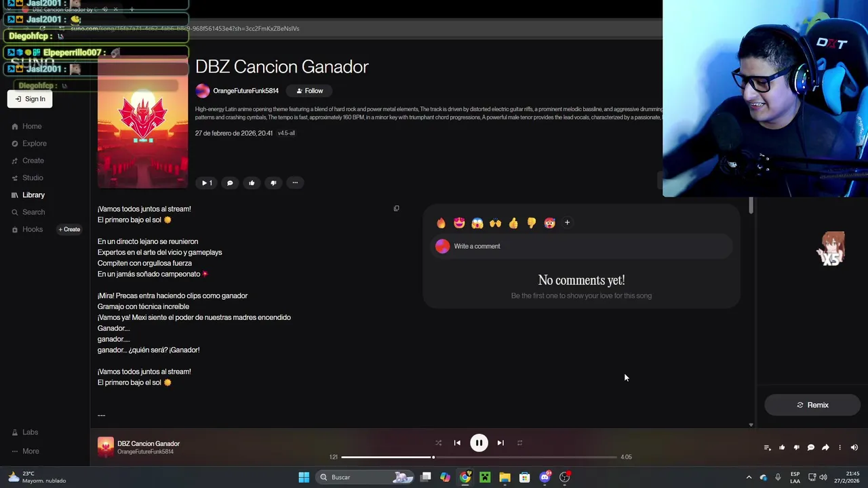Click the taskbar Buscar search box
868x488 pixels.
point(365,477)
